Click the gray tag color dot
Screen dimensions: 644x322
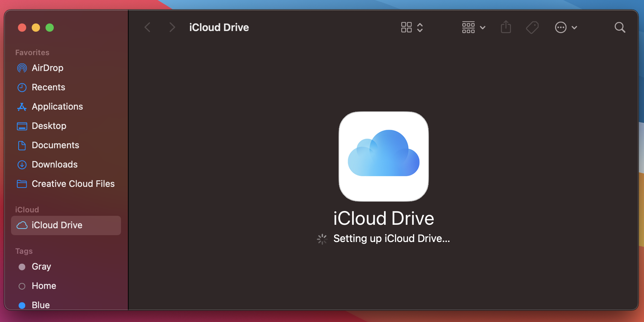[22, 267]
